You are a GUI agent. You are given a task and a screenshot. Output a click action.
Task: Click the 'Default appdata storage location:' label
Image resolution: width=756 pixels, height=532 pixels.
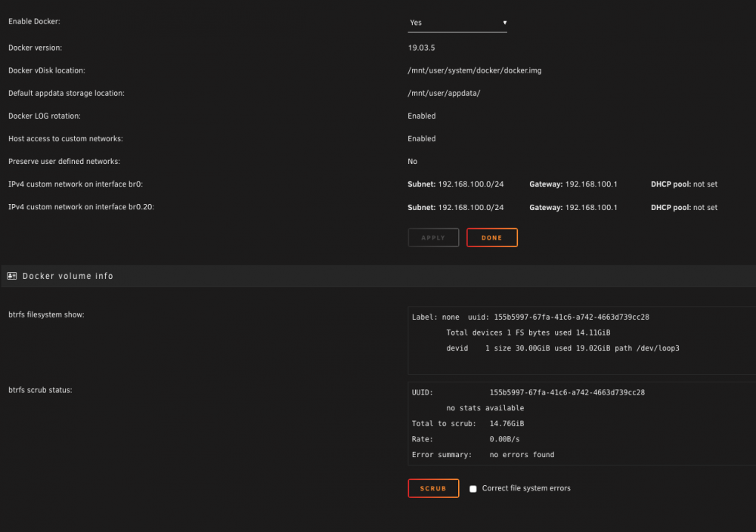point(67,93)
